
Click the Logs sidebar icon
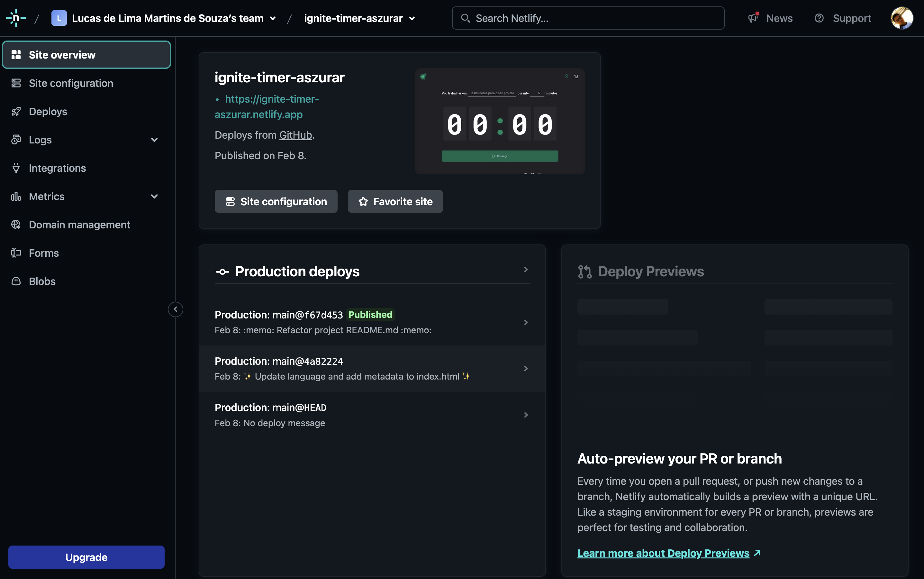click(x=16, y=140)
